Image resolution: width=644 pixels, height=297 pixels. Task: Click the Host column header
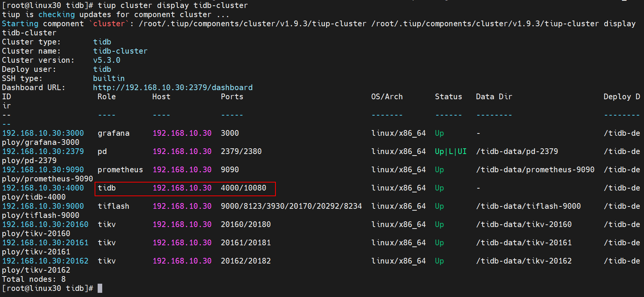[x=161, y=97]
